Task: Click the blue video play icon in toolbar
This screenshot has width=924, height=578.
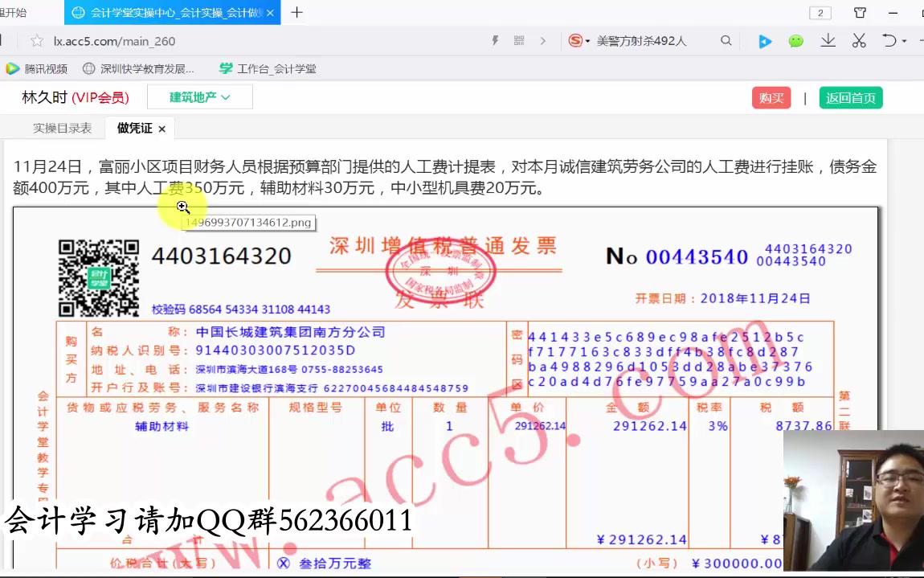Action: coord(764,40)
